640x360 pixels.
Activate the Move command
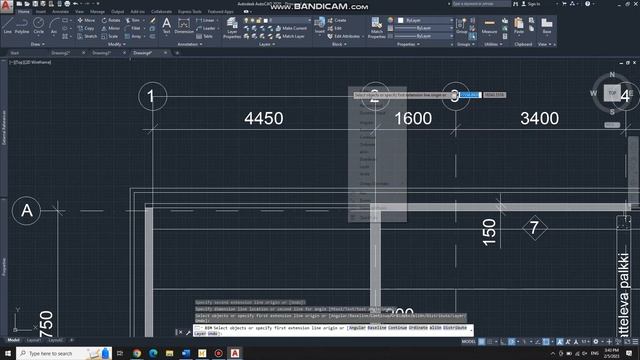point(86,20)
